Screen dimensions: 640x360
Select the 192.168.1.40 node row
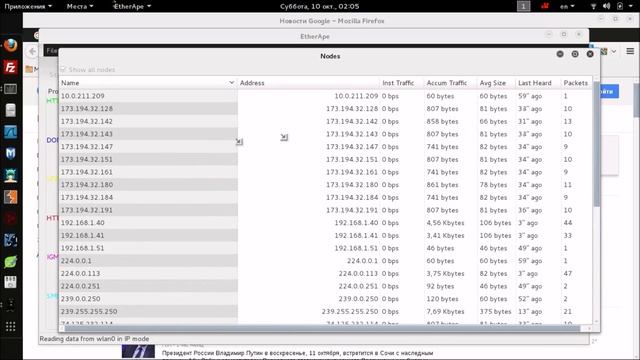pyautogui.click(x=325, y=222)
